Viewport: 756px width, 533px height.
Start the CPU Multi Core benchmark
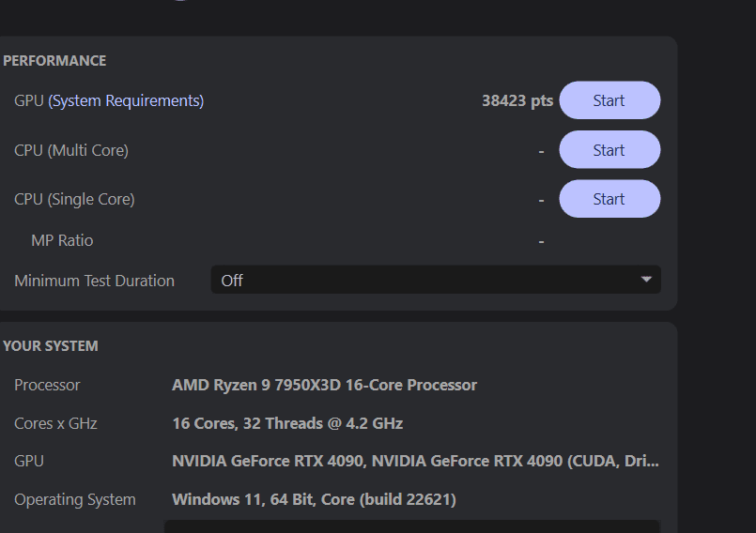tap(609, 150)
